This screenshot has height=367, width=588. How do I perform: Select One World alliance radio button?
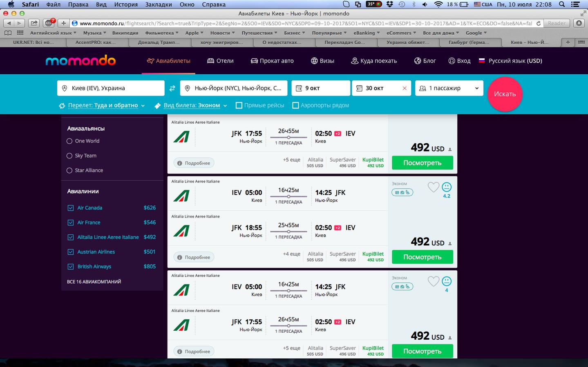69,141
